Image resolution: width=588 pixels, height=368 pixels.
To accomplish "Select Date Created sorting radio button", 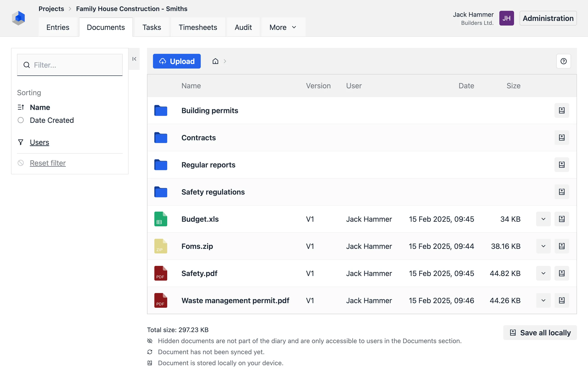I will click(21, 120).
